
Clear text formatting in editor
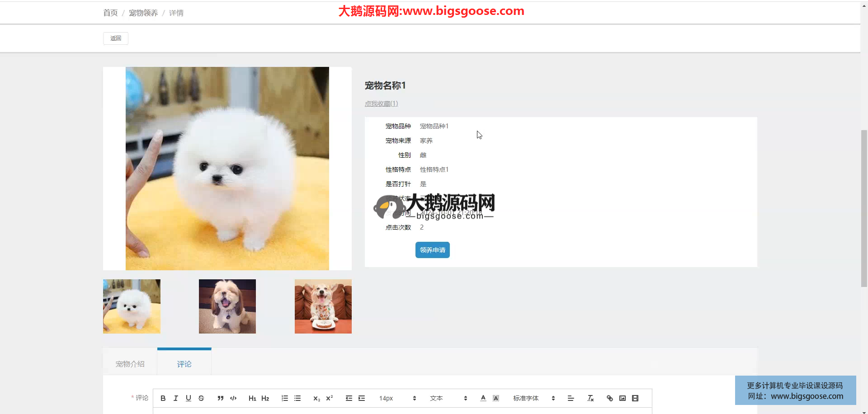point(590,398)
